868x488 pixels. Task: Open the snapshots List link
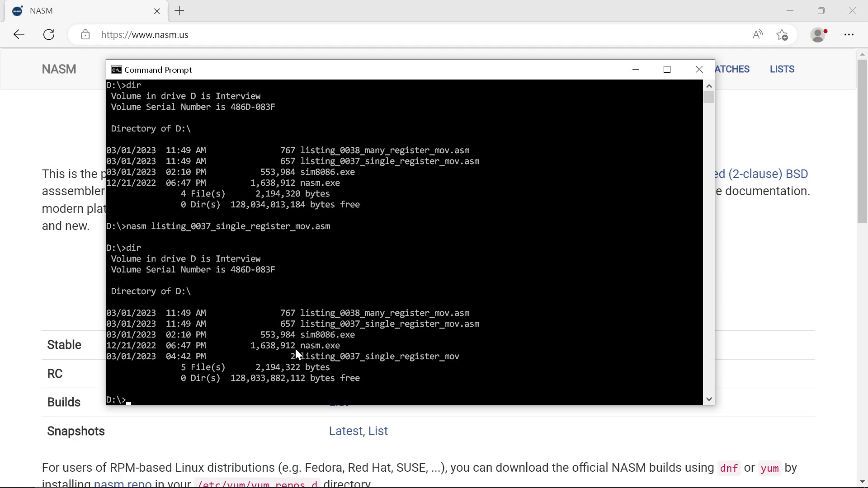(x=378, y=431)
